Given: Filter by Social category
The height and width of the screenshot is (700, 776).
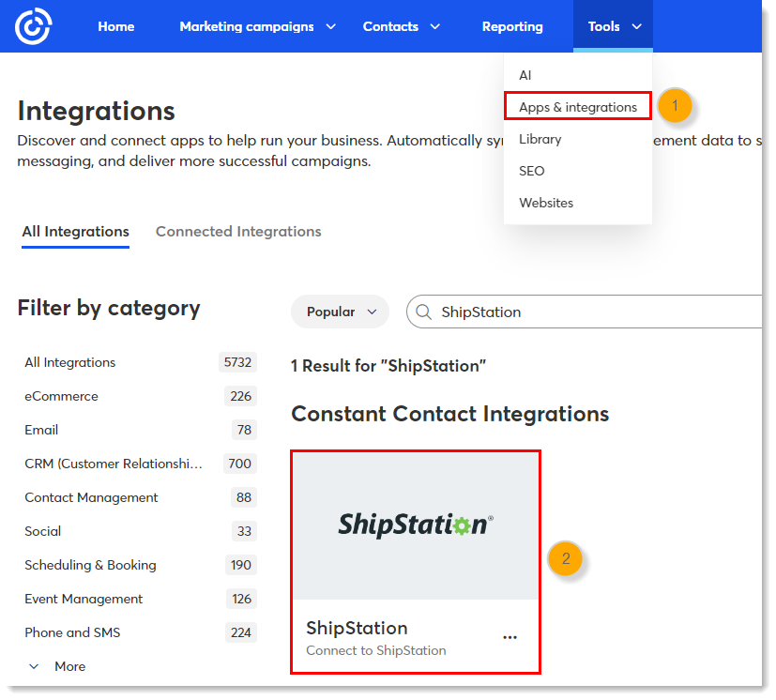Looking at the screenshot, I should pyautogui.click(x=43, y=531).
